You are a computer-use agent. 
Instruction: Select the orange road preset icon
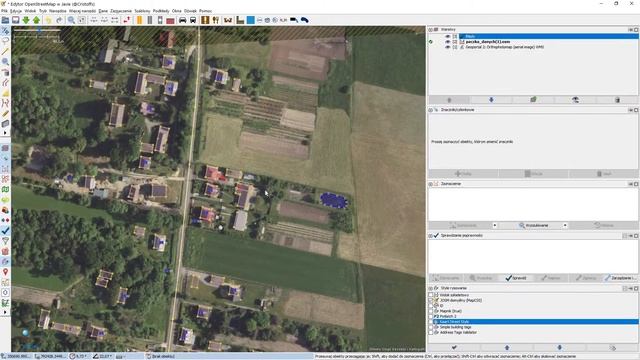point(140,20)
